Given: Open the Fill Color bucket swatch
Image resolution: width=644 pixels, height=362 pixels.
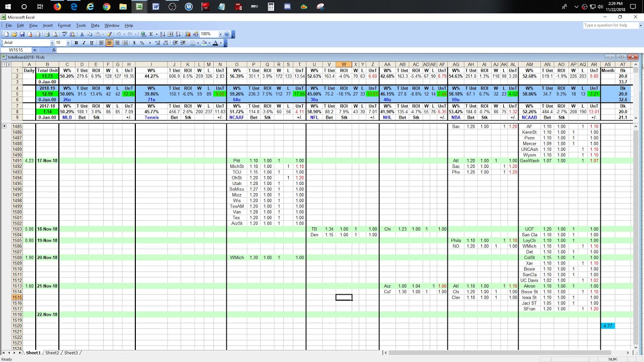Looking at the screenshot, I should pos(205,43).
